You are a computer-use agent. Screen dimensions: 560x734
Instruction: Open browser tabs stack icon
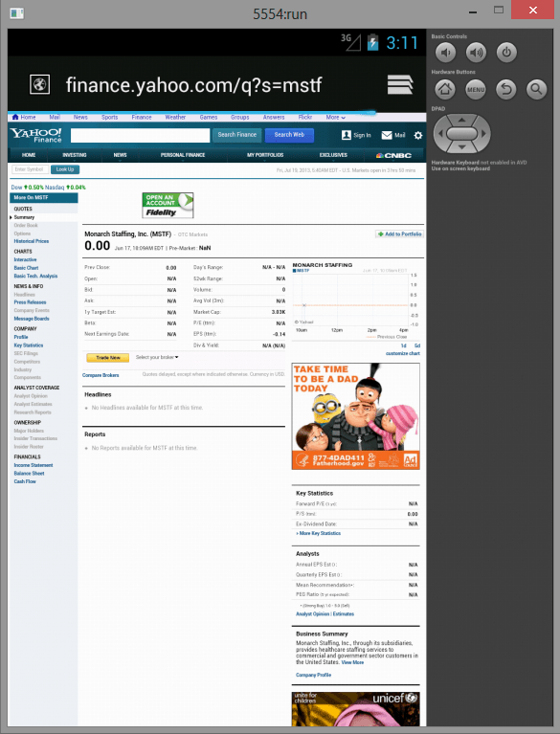[400, 85]
